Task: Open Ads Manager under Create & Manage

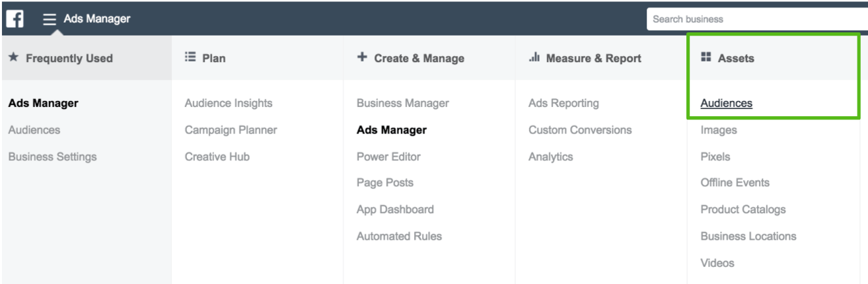Action: pyautogui.click(x=392, y=130)
